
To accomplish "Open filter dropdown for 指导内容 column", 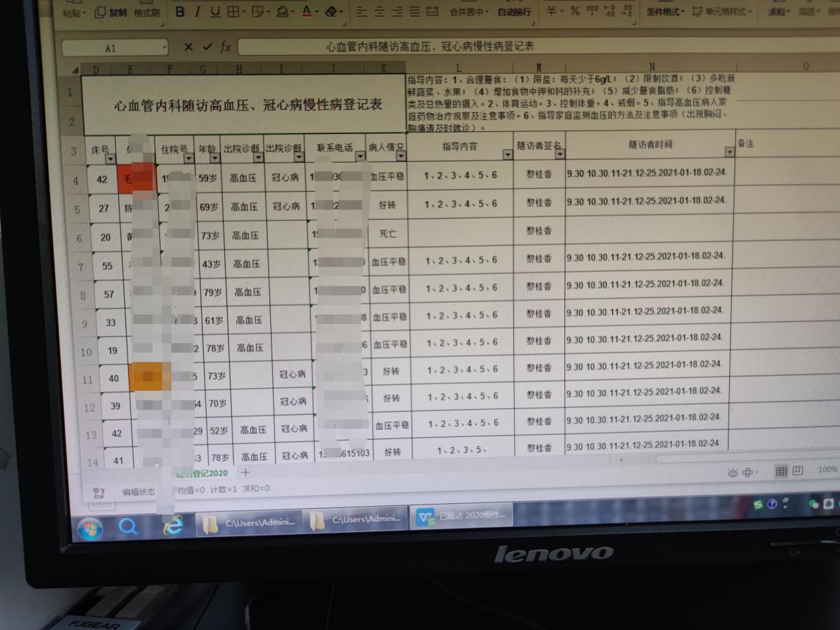I will click(507, 155).
